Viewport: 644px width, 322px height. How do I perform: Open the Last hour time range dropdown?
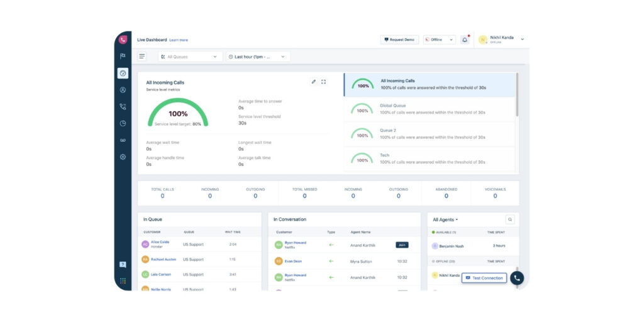pyautogui.click(x=258, y=57)
